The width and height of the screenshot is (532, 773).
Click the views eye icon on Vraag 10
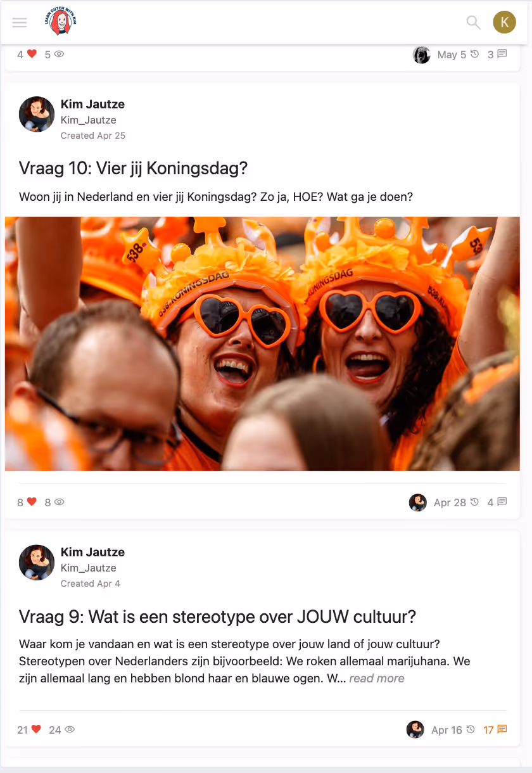[x=60, y=502]
